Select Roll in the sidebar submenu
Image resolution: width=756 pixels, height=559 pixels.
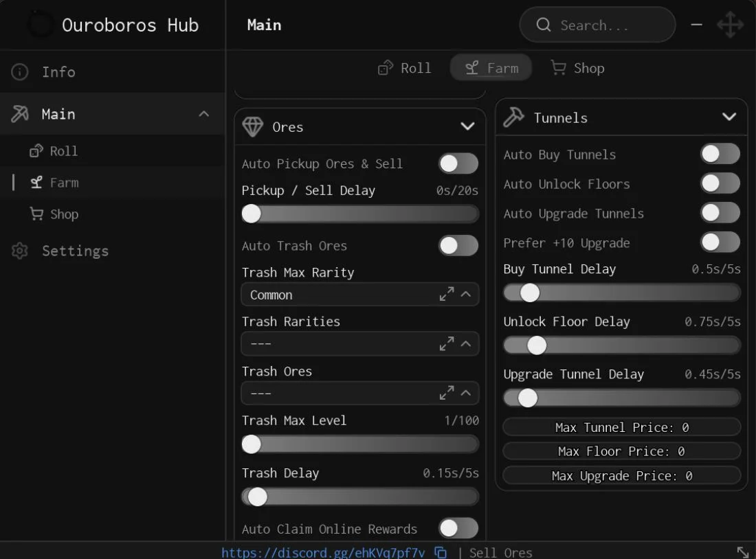coord(112,151)
